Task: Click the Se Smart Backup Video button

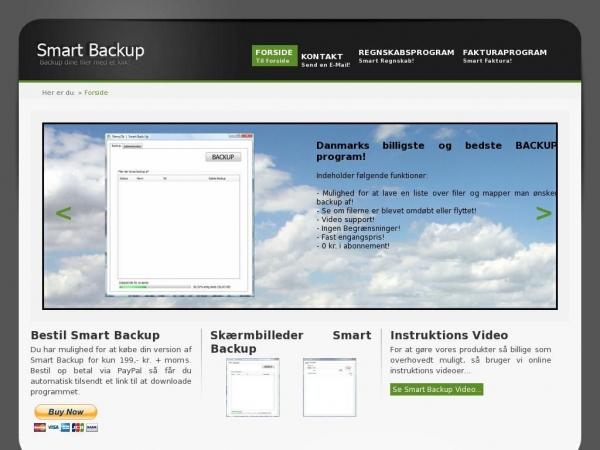Action: click(437, 389)
